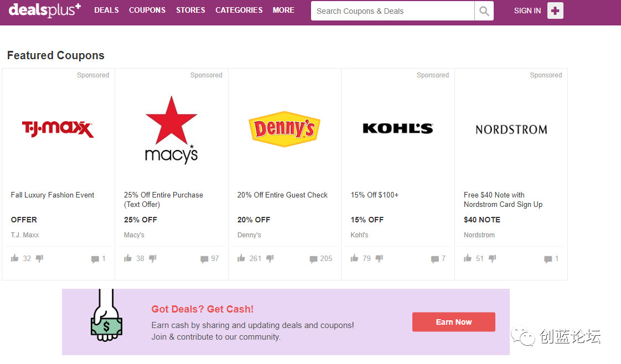Image resolution: width=621 pixels, height=364 pixels.
Task: Open the Coupons menu item
Action: coord(147,10)
